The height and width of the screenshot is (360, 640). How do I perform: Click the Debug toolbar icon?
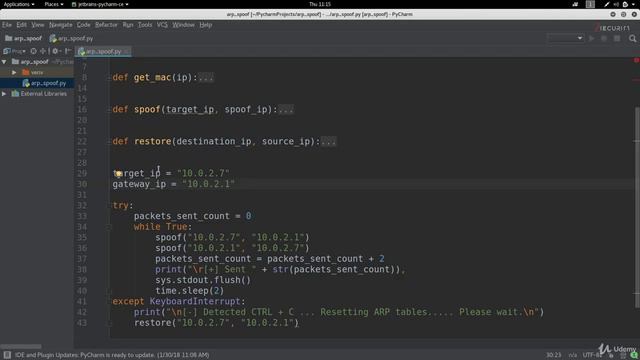(x=604, y=38)
